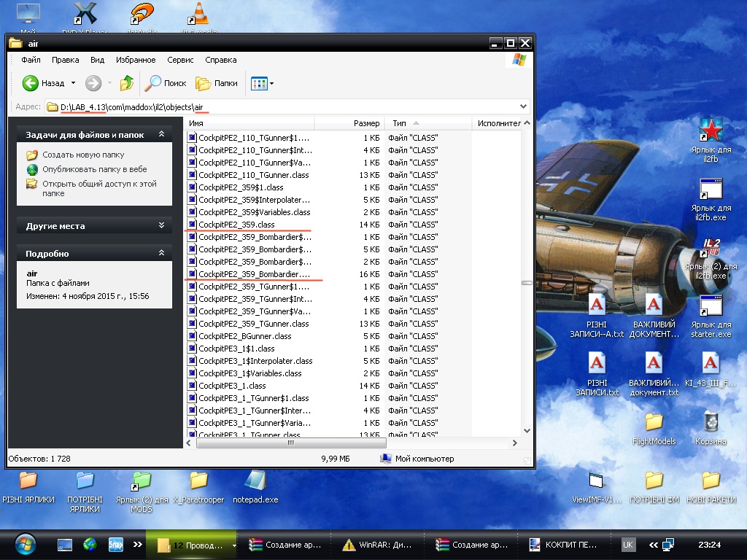Click the Back arrow icon in toolbar

[x=31, y=83]
